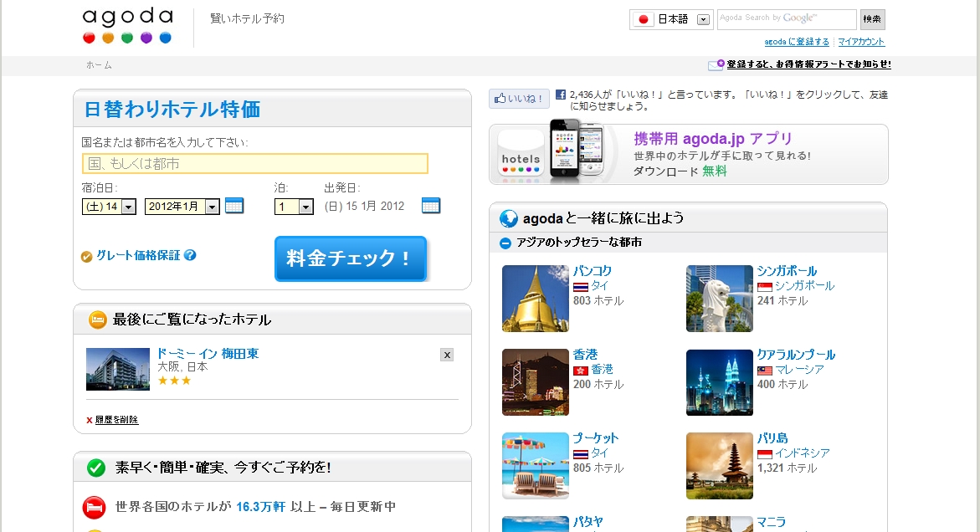Open the マニラ city link
Viewport: 980px width, 532px height.
pos(772,522)
